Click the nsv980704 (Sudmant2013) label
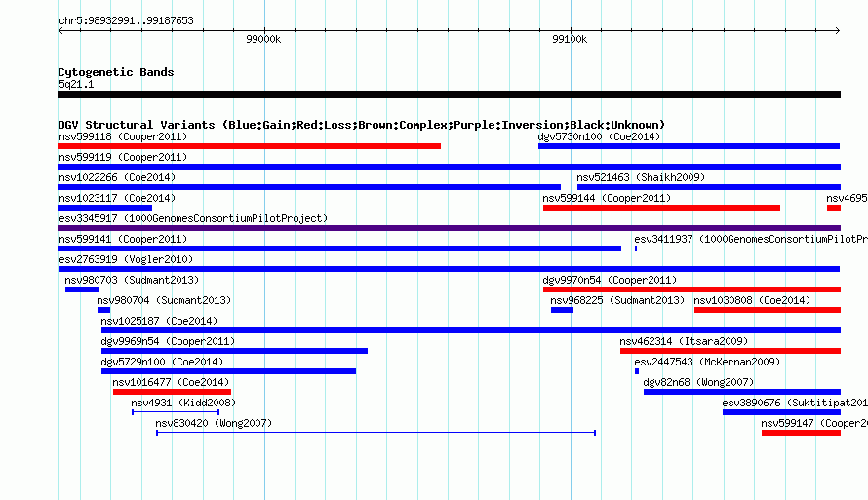Image resolution: width=868 pixels, height=500 pixels. click(164, 300)
